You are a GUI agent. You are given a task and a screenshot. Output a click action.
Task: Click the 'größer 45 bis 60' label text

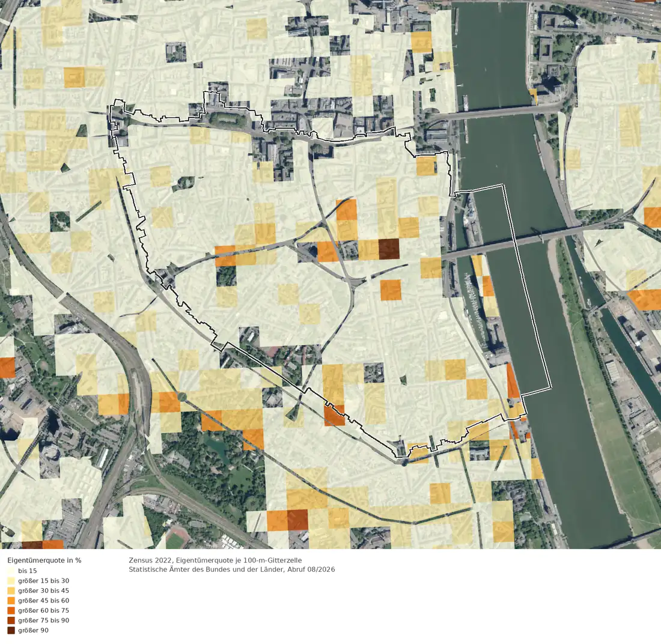(x=43, y=601)
